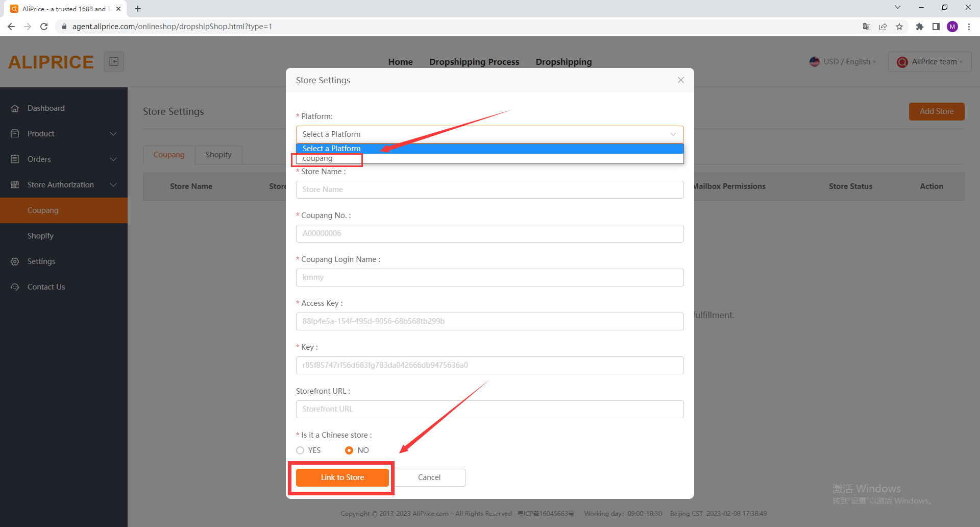Focus the Access Key input field

[x=490, y=321]
